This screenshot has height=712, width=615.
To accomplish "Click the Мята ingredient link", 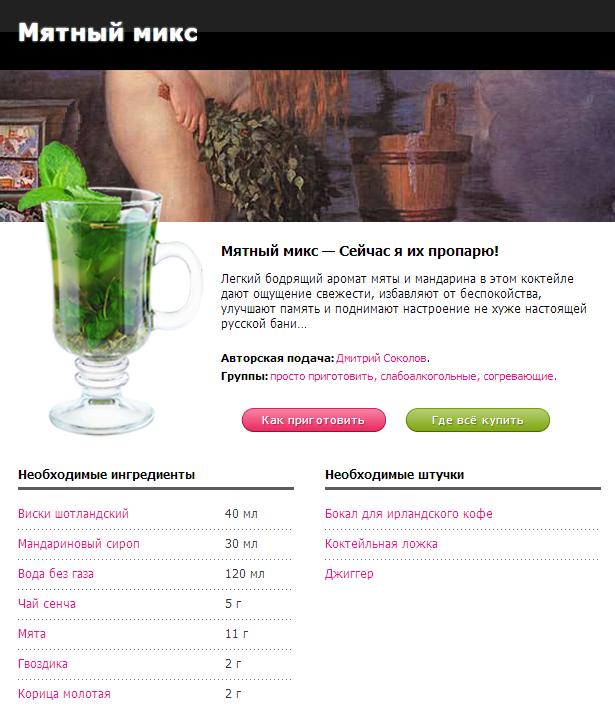I will click(32, 633).
